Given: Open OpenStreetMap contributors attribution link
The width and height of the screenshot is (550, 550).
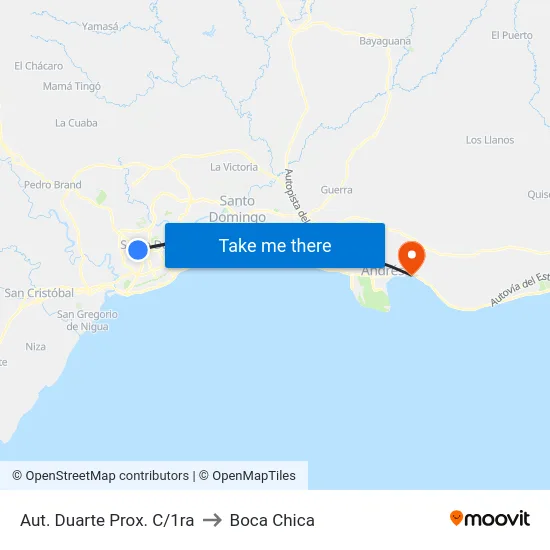Looking at the screenshot, I should [x=100, y=476].
